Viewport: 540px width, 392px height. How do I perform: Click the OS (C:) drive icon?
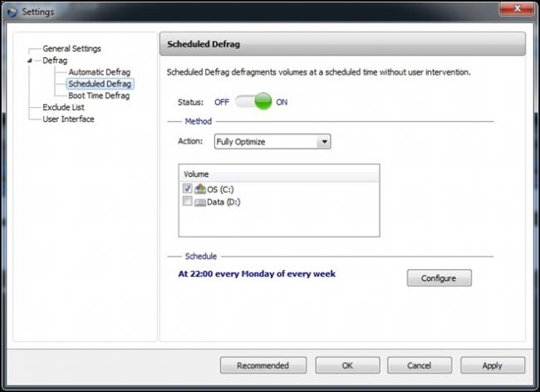pyautogui.click(x=199, y=189)
